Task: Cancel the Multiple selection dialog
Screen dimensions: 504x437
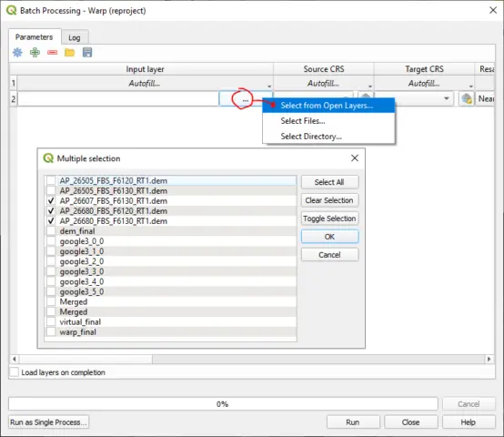Action: click(329, 255)
